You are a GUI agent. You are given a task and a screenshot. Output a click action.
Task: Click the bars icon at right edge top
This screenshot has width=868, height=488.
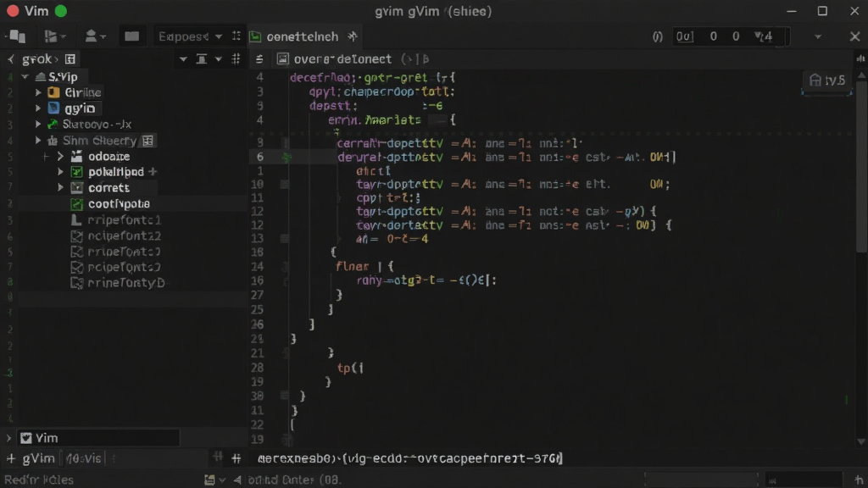(x=860, y=58)
